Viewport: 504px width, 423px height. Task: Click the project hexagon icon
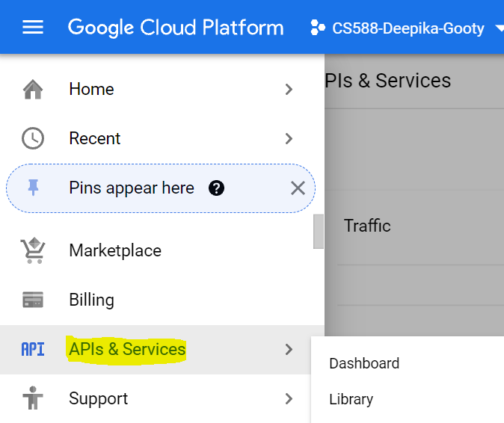tap(318, 28)
